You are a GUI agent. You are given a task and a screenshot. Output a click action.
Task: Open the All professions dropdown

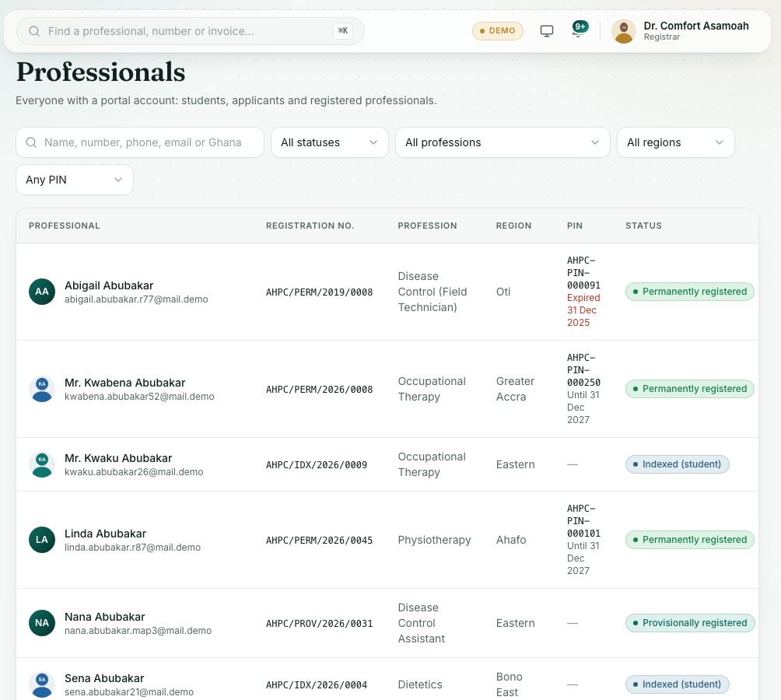(x=503, y=142)
